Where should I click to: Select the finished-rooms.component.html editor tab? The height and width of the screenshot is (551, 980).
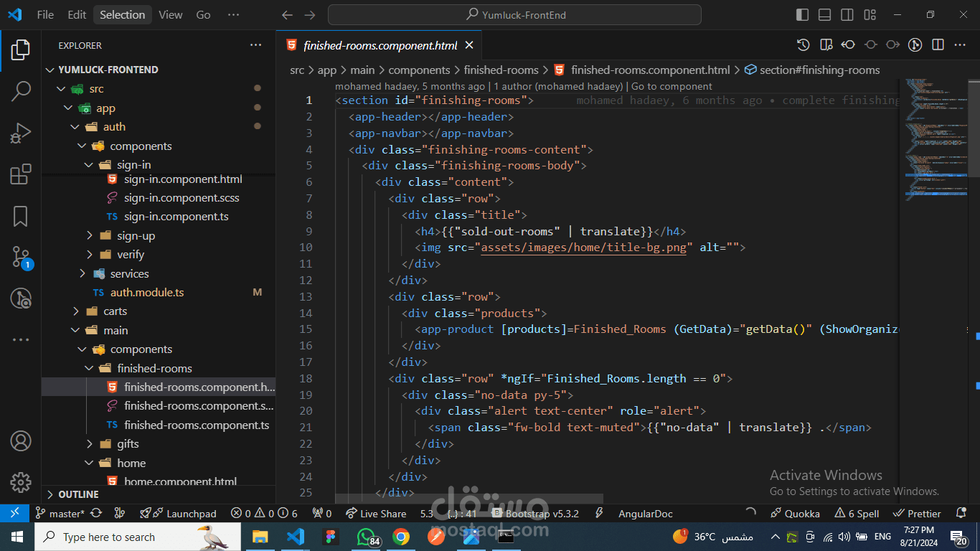pyautogui.click(x=380, y=45)
